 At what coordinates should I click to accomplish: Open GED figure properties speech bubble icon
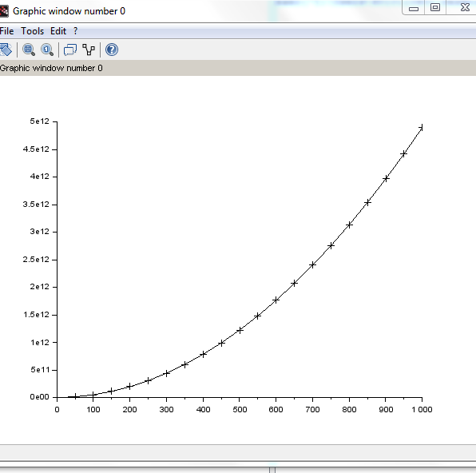[70, 50]
